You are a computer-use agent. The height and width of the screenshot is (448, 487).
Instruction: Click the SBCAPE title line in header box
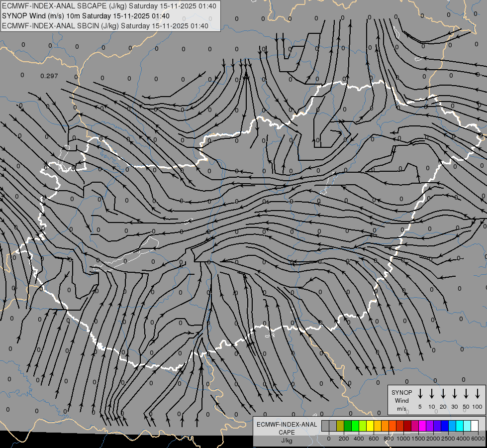[109, 6]
